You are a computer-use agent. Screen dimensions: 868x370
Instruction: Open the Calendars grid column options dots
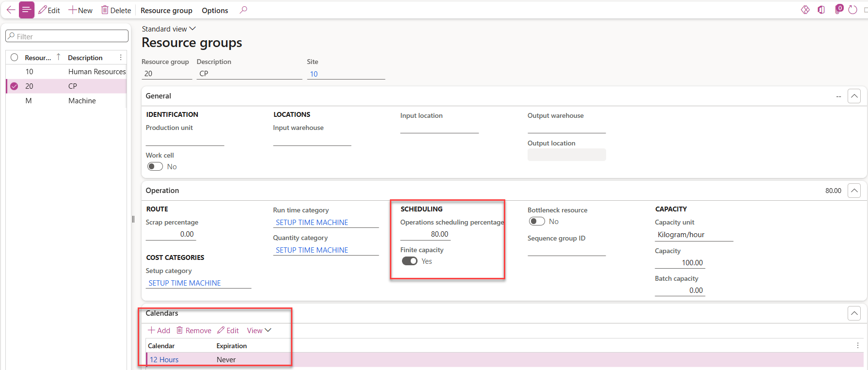coord(858,345)
